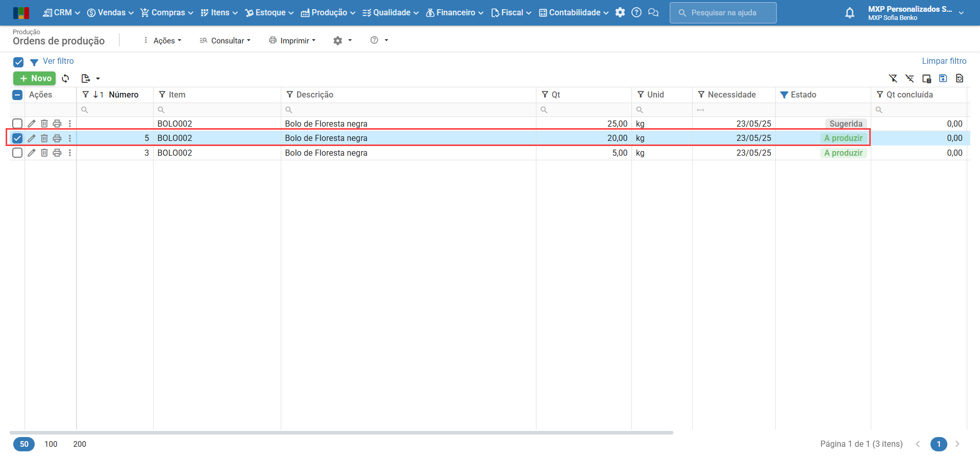Image resolution: width=980 pixels, height=459 pixels.
Task: Uncheck the order 5 row checkbox
Action: click(x=17, y=138)
